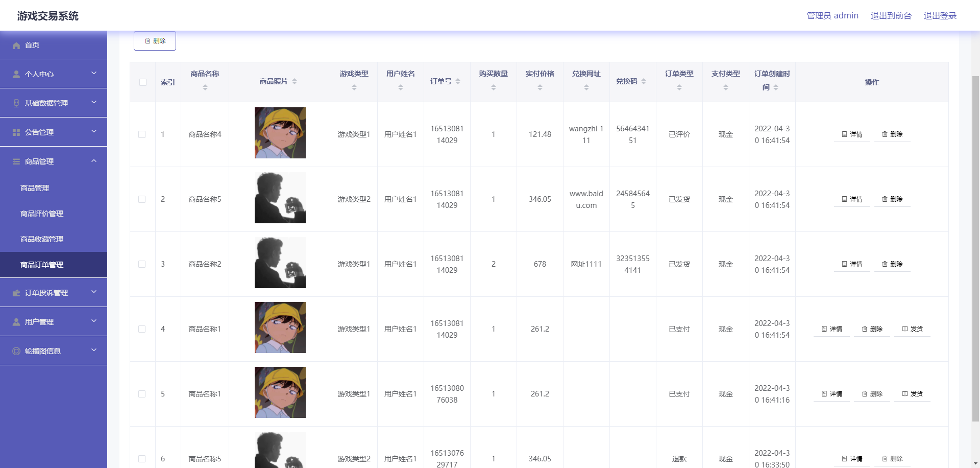Viewport: 980px width, 468px height.
Task: Open 商品收藏管理 in the sidebar
Action: click(54, 239)
